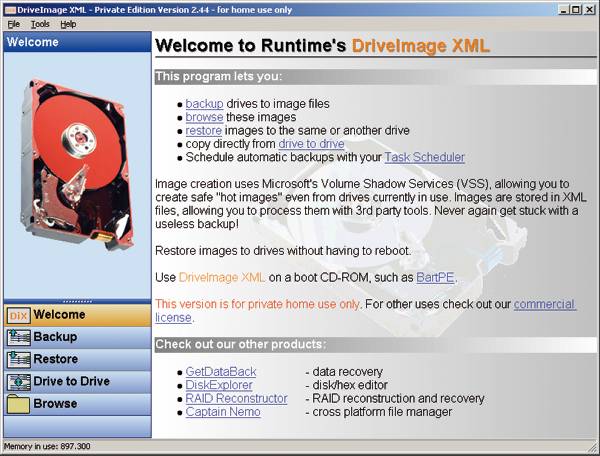Select the Backup navigation label
The image size is (600, 456).
coord(55,337)
